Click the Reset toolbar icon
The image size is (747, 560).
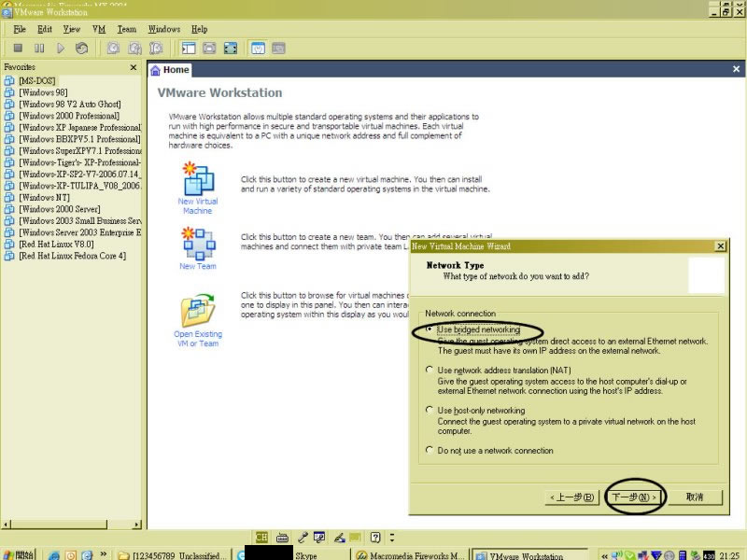[x=81, y=49]
